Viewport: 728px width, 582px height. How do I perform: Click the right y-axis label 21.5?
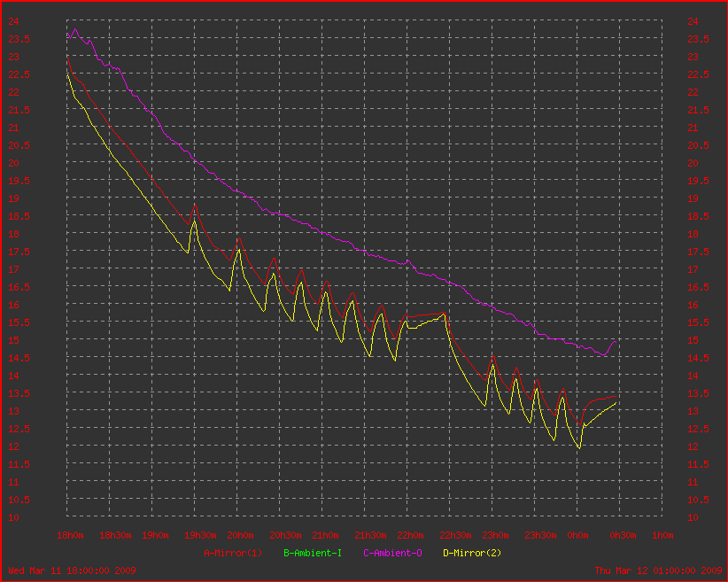coord(698,110)
